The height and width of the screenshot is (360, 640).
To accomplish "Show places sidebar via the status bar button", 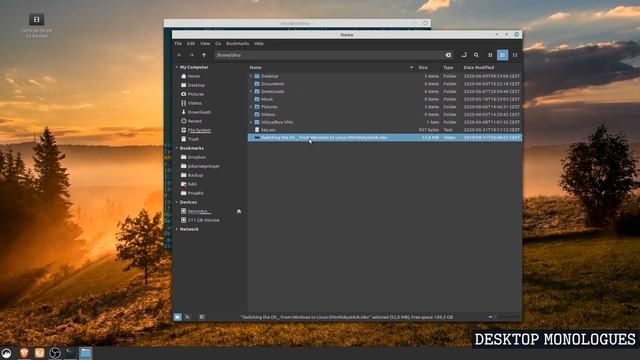I will (178, 317).
